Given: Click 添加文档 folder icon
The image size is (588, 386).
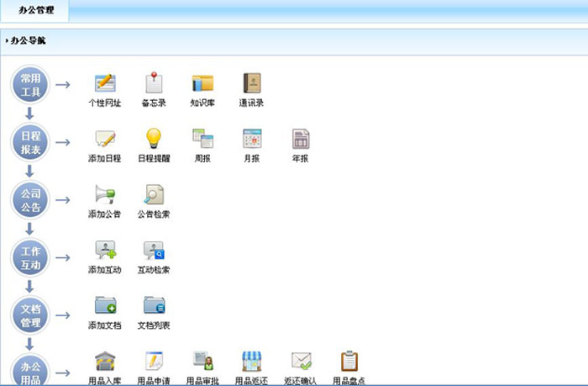Looking at the screenshot, I should (x=105, y=306).
